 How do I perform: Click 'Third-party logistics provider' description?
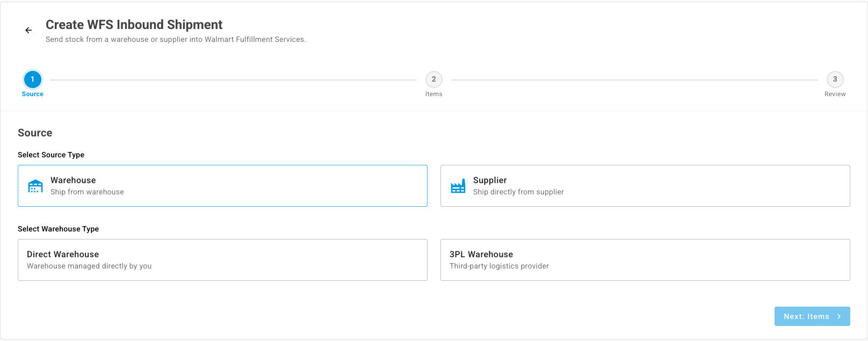[499, 266]
